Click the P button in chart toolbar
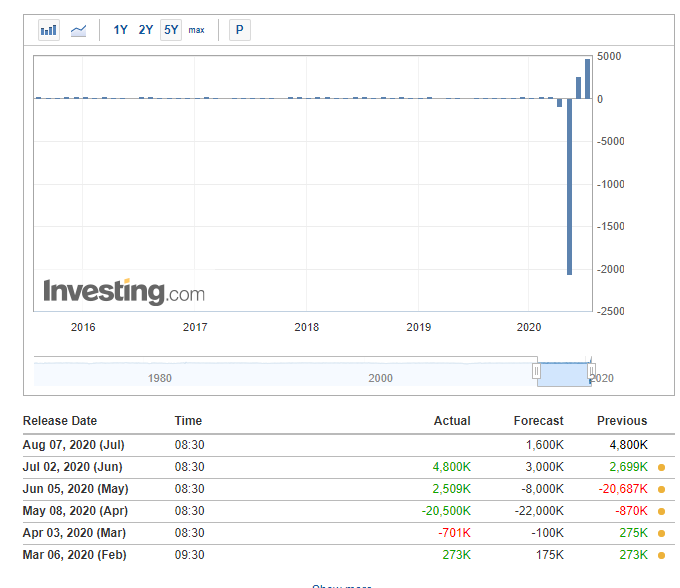The image size is (680, 588). click(239, 30)
